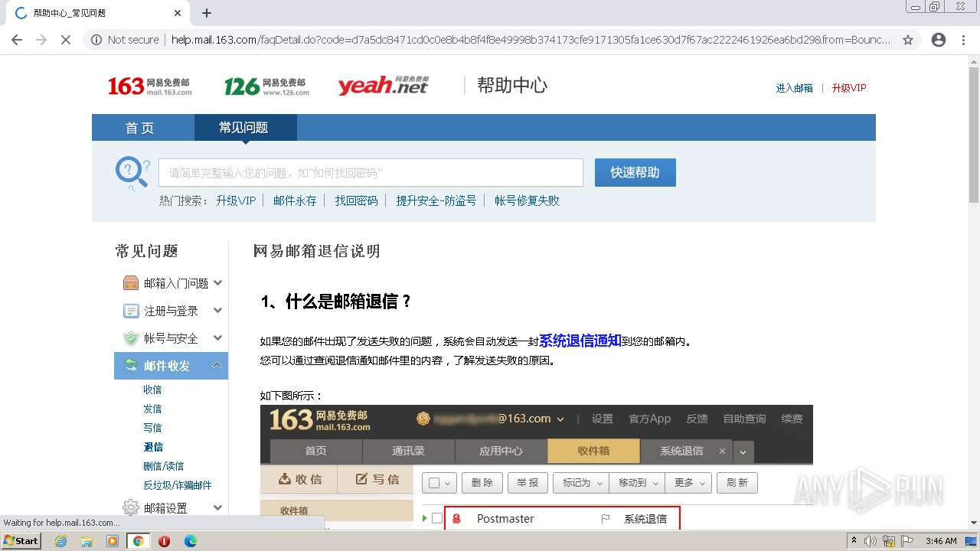This screenshot has height=551, width=980.
Task: Open 删信/读信 help topic
Action: click(164, 466)
